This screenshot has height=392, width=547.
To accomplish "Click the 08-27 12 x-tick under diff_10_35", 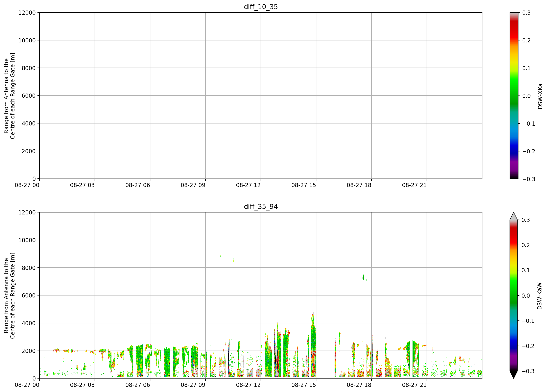I will (249, 185).
